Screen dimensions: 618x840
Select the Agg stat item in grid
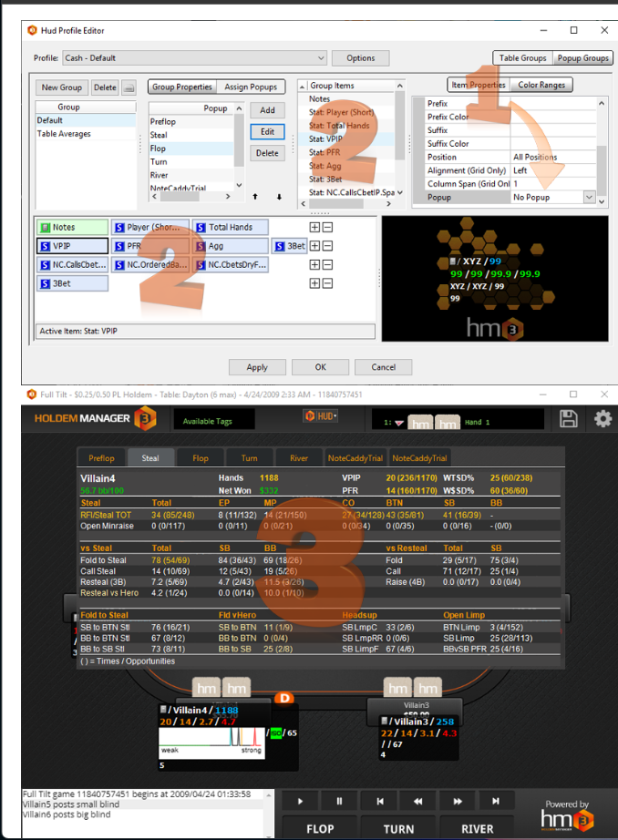231,246
